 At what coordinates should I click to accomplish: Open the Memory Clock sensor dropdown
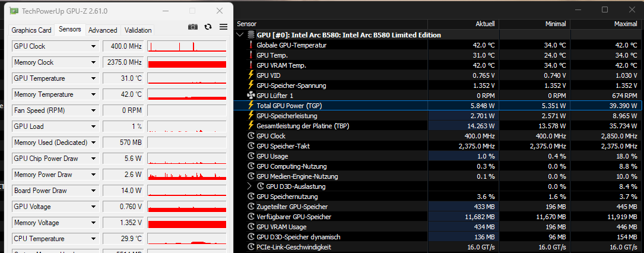(94, 62)
